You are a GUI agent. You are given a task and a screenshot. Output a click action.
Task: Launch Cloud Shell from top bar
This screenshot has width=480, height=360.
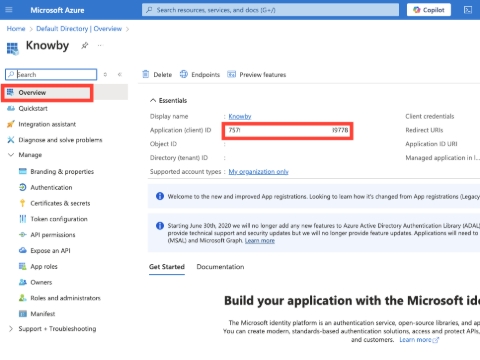468,10
